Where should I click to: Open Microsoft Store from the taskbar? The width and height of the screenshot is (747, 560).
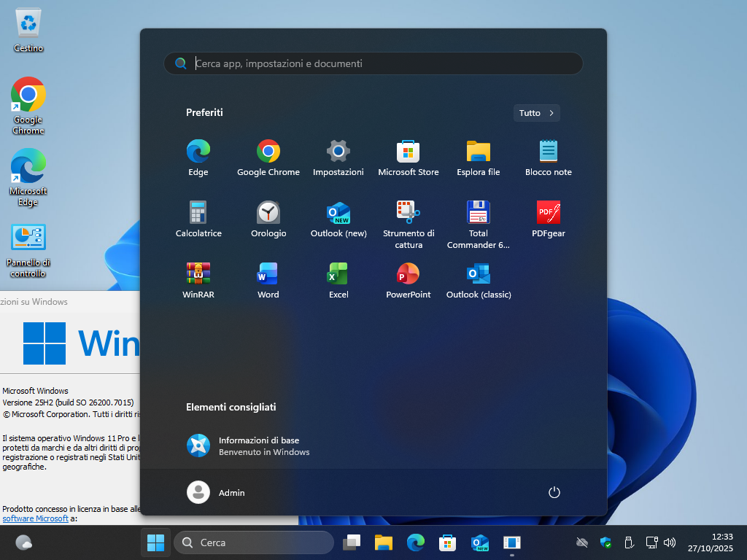pyautogui.click(x=447, y=542)
